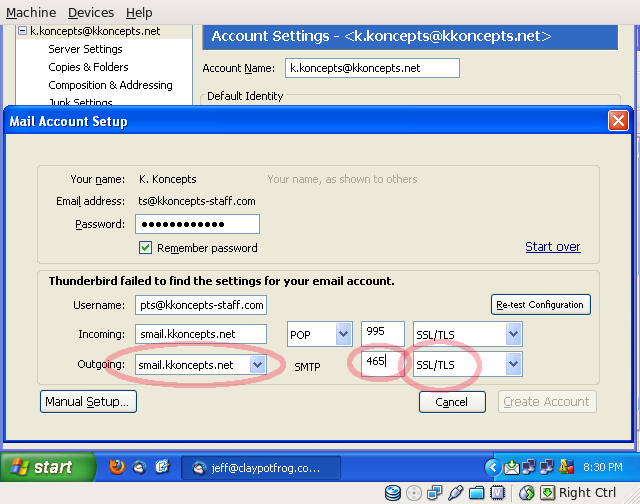Click the VirtualBox virtualization chip icon

498,493
